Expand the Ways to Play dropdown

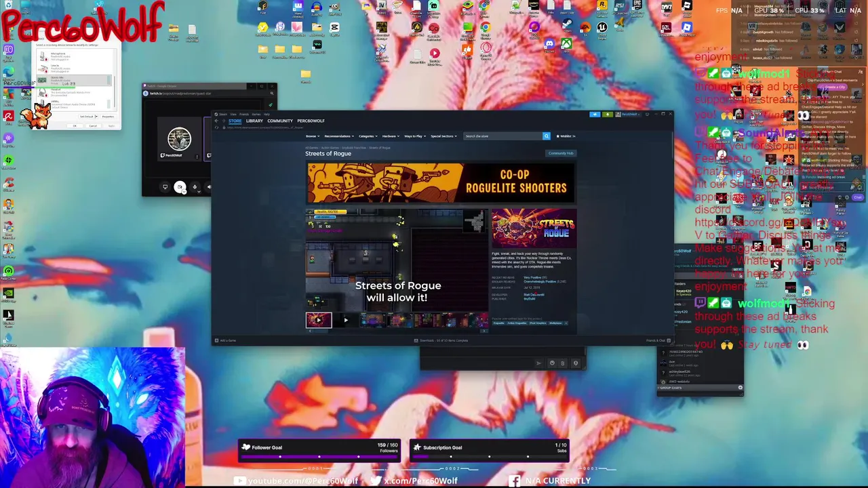[415, 136]
